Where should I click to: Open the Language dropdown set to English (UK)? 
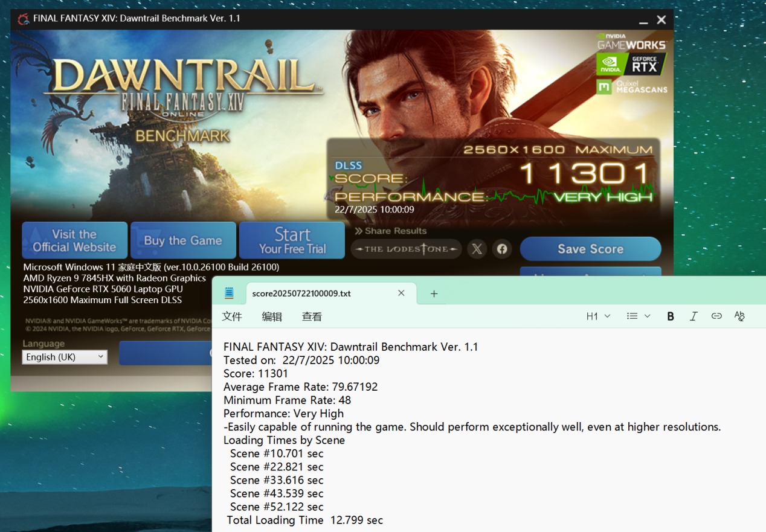coord(65,357)
